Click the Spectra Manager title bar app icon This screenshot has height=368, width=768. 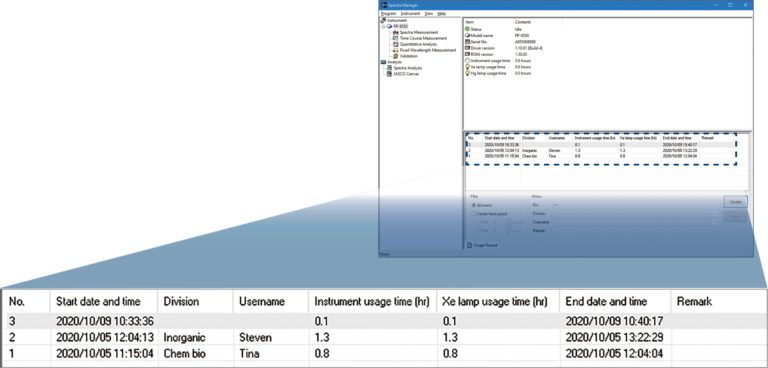384,5
